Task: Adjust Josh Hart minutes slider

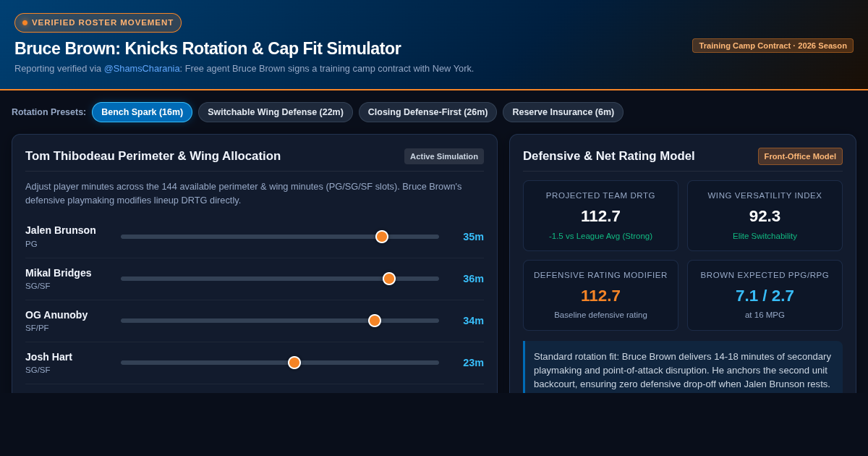Action: point(280,363)
